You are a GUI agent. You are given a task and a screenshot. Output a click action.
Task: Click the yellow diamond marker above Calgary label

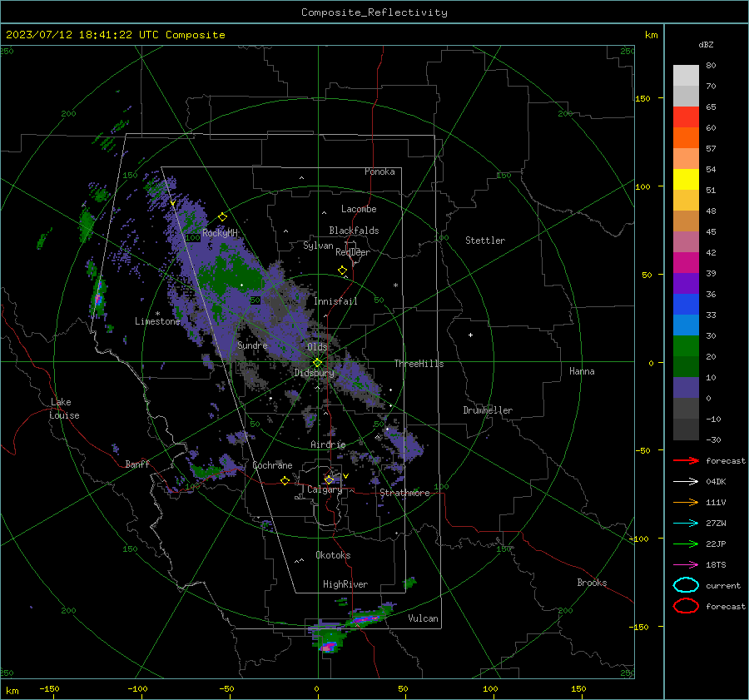click(x=329, y=479)
